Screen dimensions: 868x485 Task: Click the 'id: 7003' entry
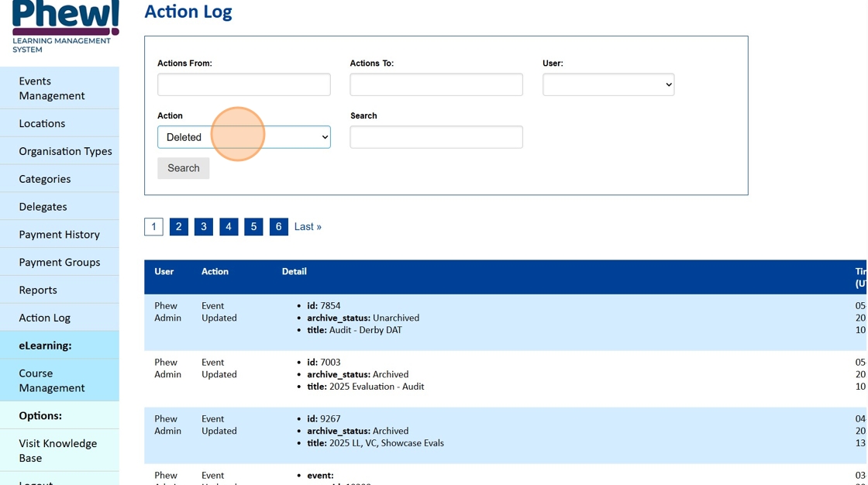[324, 362]
